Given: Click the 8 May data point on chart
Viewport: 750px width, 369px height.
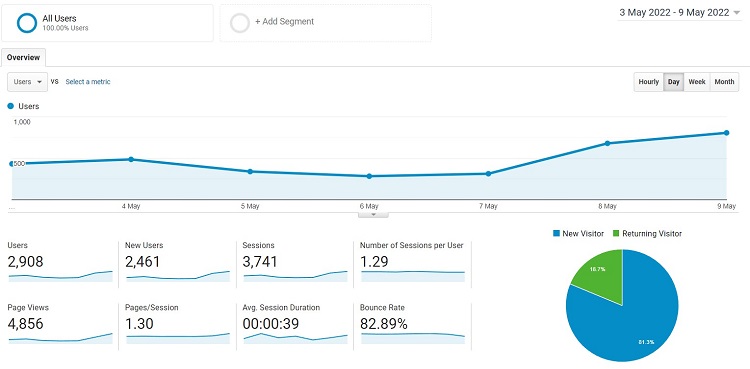Looking at the screenshot, I should coord(607,143).
